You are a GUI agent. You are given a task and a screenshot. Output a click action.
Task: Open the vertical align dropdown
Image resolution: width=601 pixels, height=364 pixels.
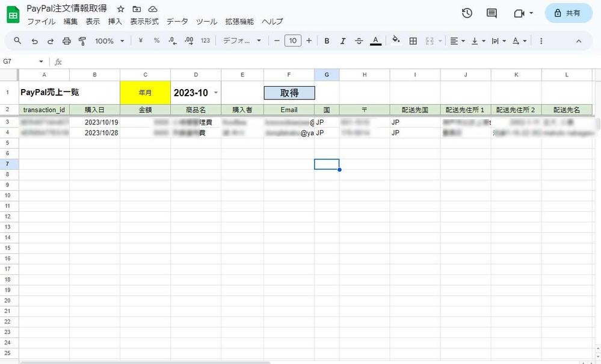[478, 41]
